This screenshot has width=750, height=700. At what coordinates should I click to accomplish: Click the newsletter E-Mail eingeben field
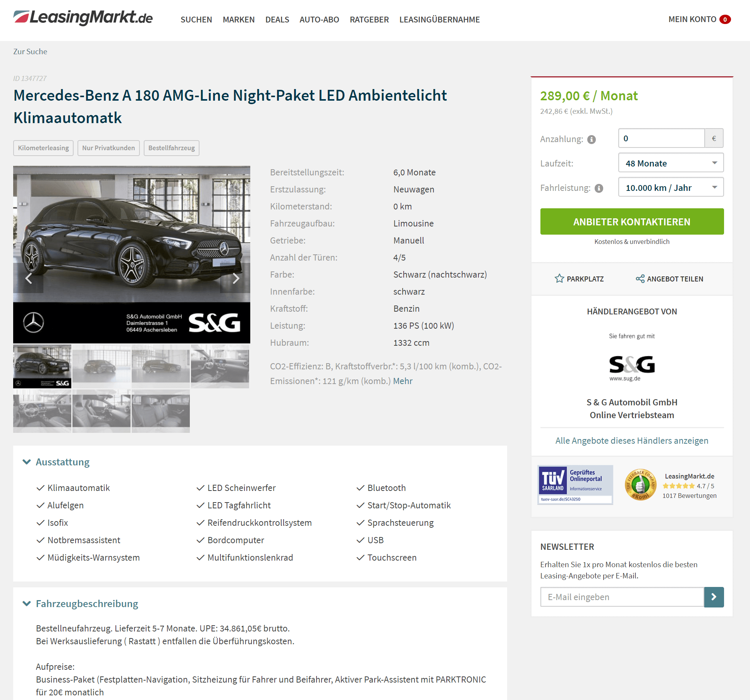tap(622, 597)
